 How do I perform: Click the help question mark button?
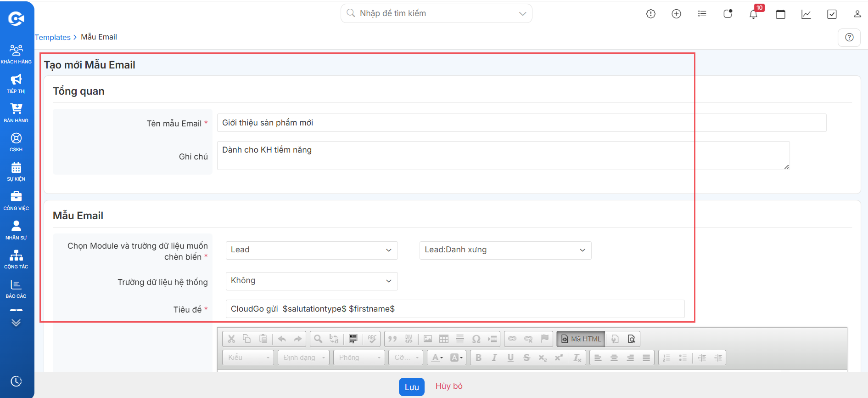(849, 37)
